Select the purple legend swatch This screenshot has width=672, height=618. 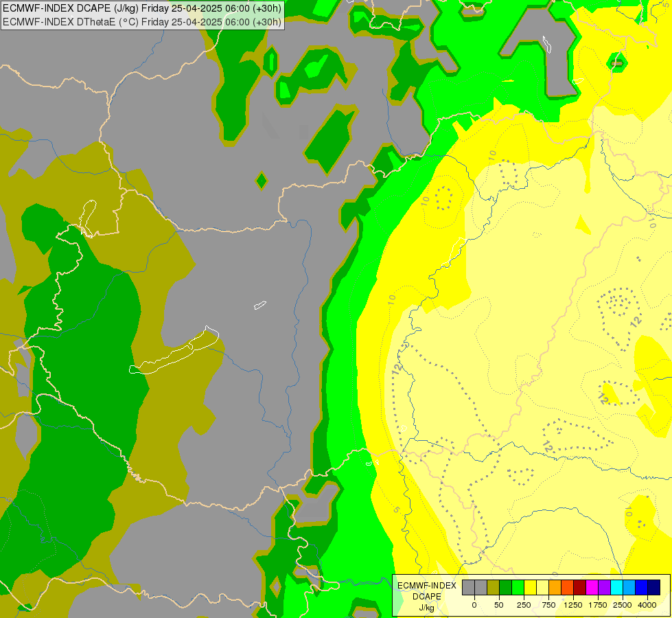(605, 588)
